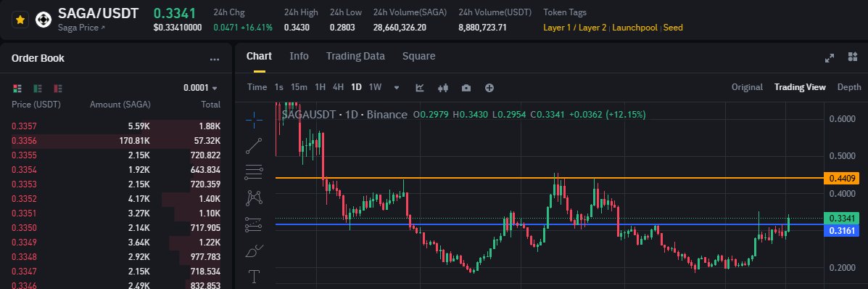This screenshot has width=868, height=289.
Task: Select the 1W interval
Action: click(x=376, y=87)
